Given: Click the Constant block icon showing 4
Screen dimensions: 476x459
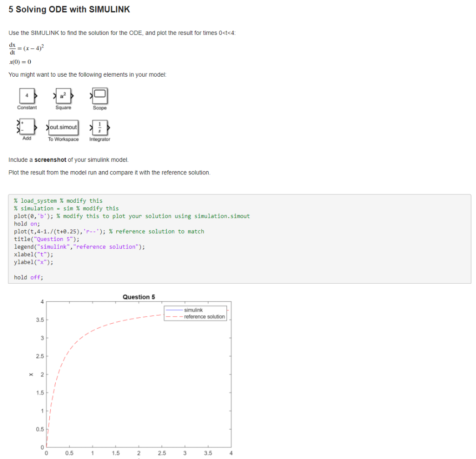Looking at the screenshot, I should (28, 96).
